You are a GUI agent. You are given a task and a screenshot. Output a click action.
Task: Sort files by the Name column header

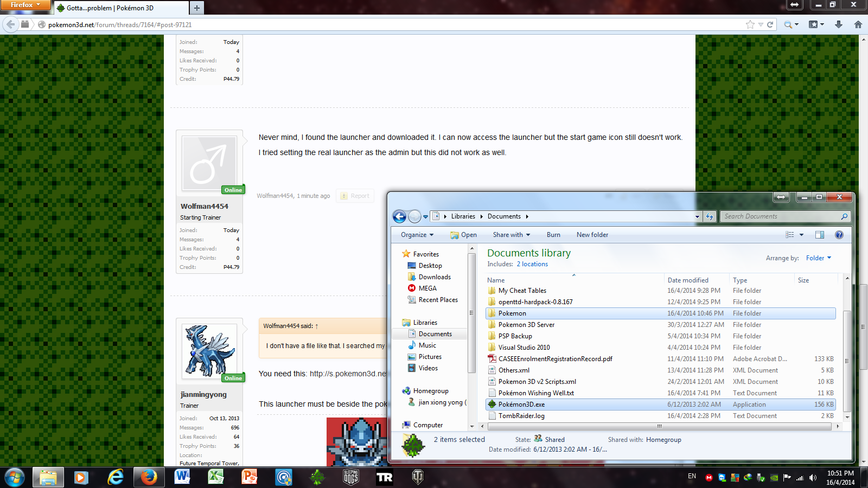pos(496,280)
